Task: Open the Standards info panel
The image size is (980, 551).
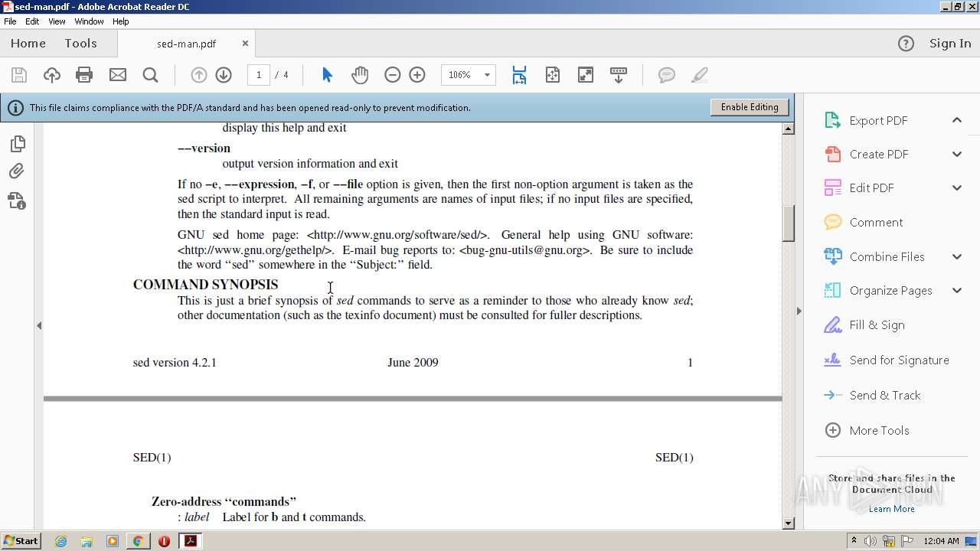Action: point(17,201)
